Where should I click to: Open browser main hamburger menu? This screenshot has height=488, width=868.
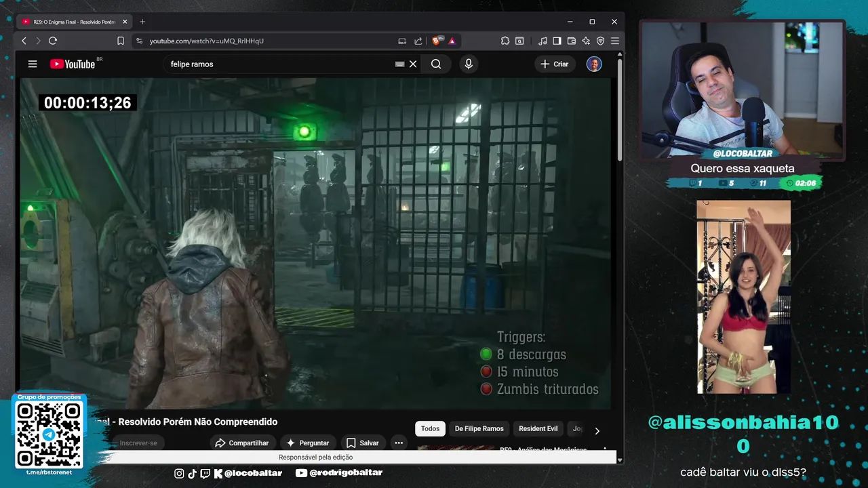[x=614, y=41]
